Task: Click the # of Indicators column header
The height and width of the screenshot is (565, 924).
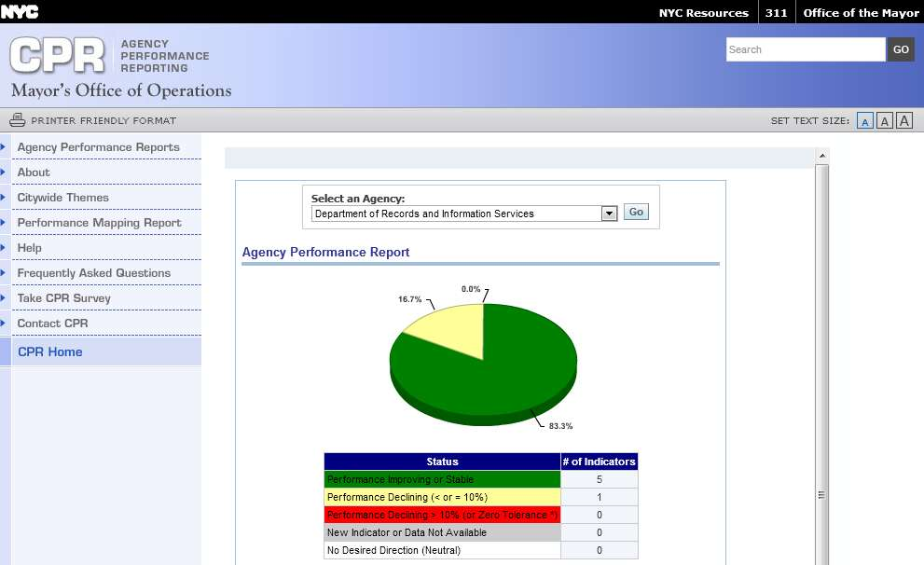Action: [600, 462]
